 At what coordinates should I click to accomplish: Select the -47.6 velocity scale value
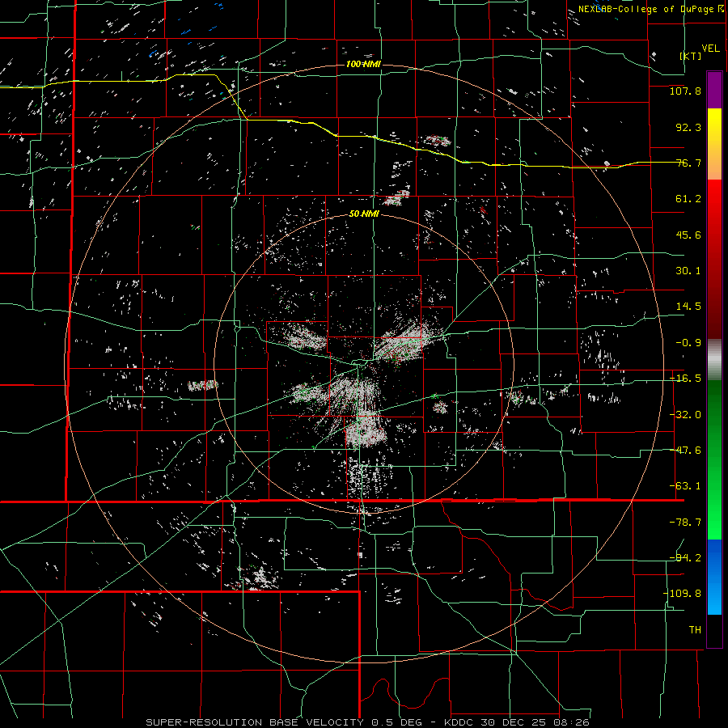(685, 451)
